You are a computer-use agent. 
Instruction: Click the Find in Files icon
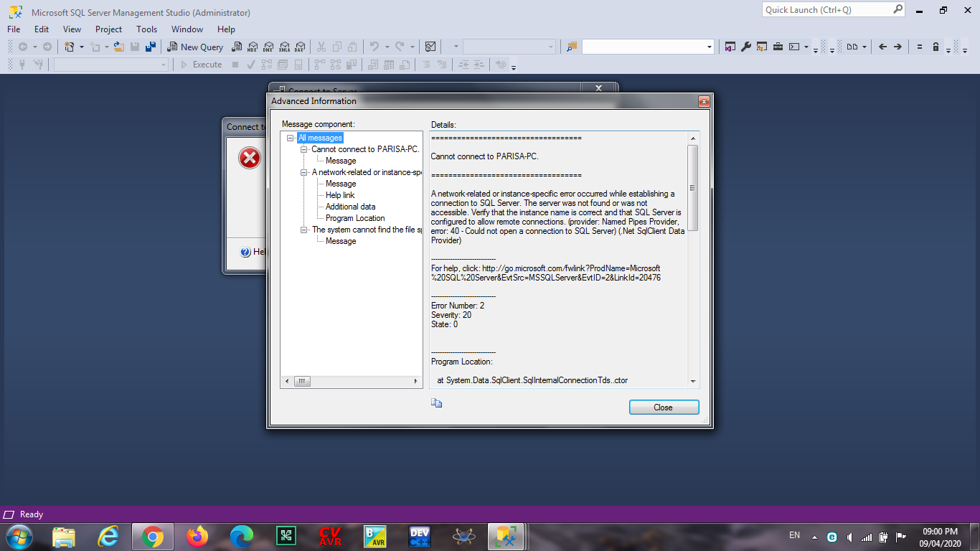pyautogui.click(x=571, y=47)
